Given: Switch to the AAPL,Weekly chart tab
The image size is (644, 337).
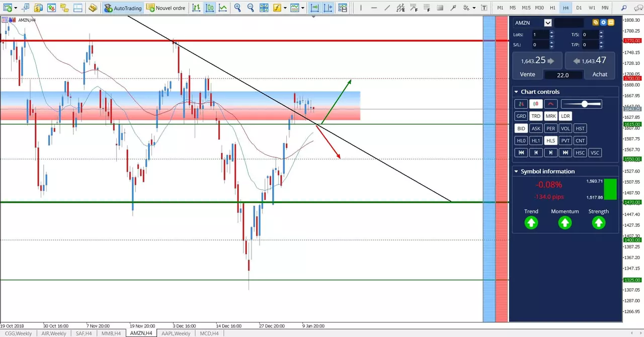Looking at the screenshot, I should [x=176, y=333].
